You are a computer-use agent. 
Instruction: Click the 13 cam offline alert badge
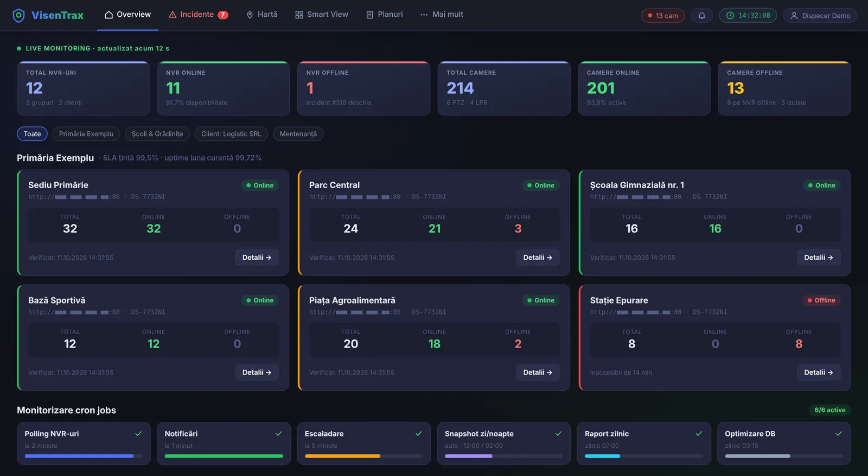(x=663, y=16)
